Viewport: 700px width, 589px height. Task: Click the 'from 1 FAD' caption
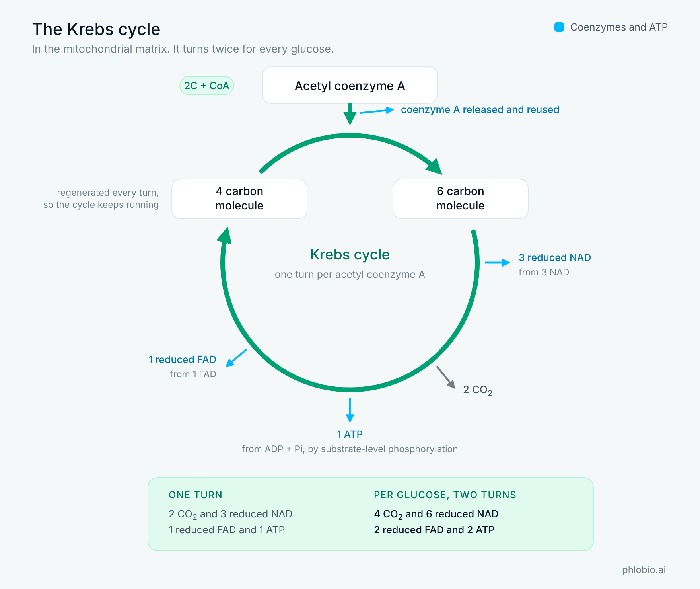[193, 374]
